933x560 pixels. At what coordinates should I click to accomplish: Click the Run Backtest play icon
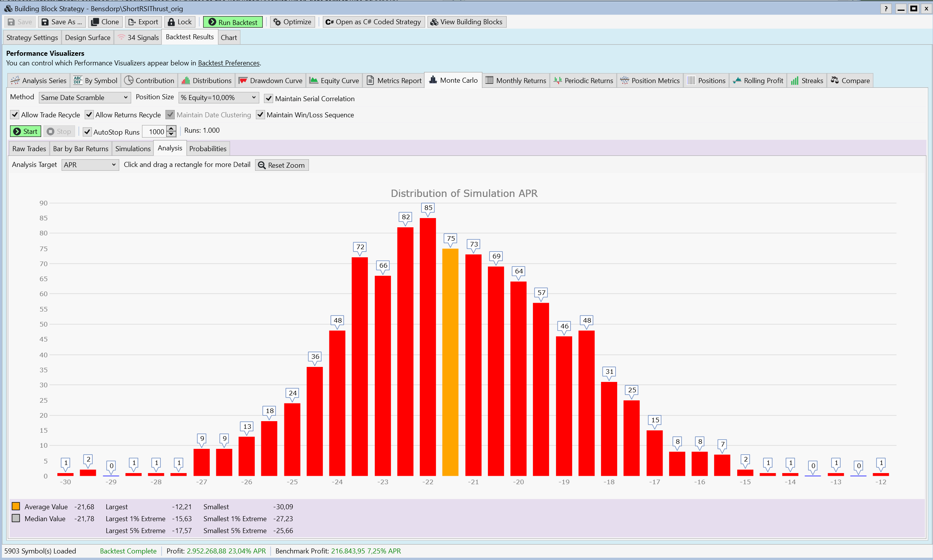pos(212,22)
